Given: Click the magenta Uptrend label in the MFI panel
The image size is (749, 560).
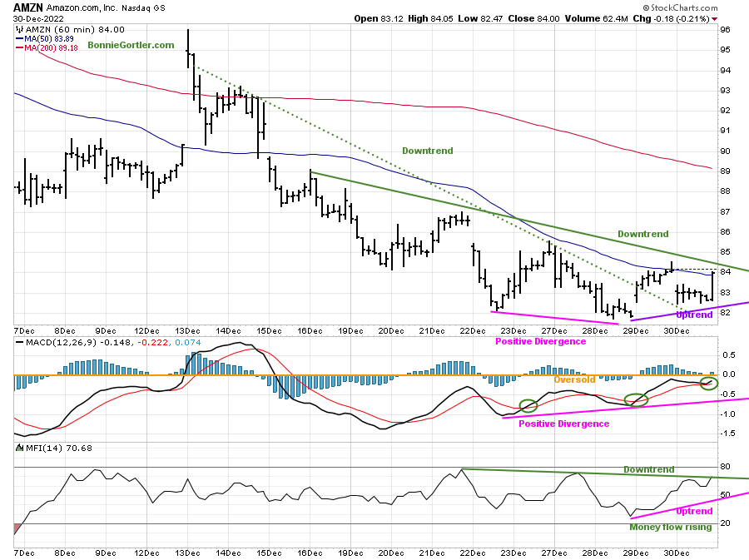Looking at the screenshot, I should pyautogui.click(x=695, y=511).
